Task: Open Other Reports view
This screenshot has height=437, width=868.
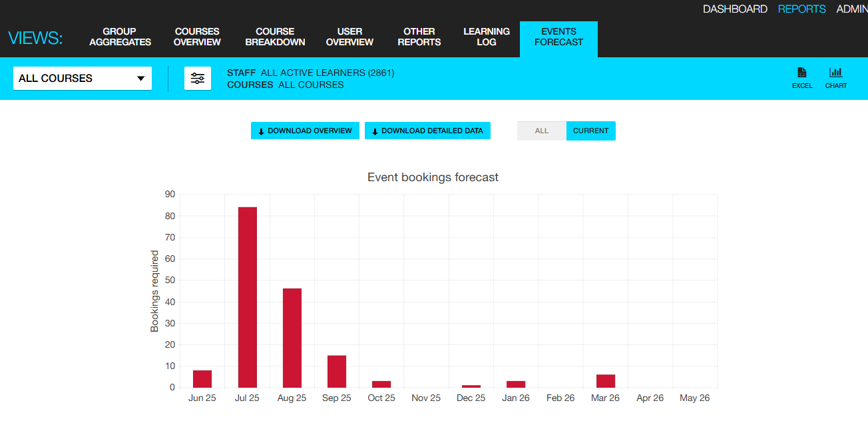Action: [x=419, y=37]
